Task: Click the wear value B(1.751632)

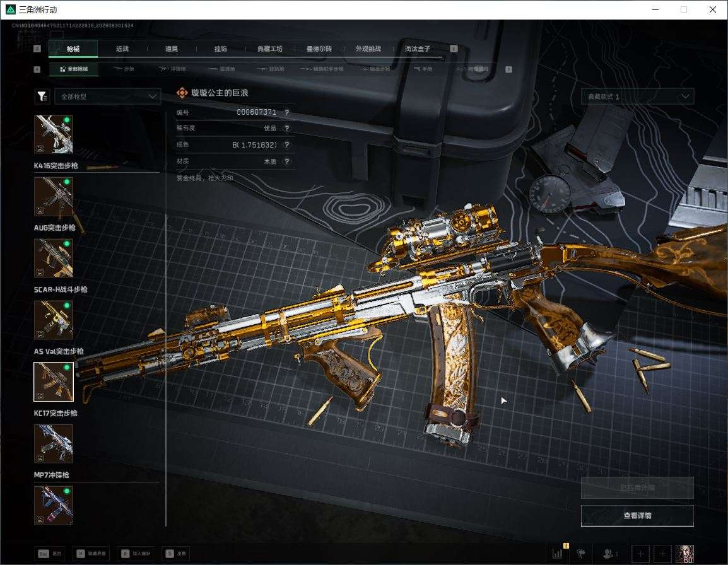Action: pyautogui.click(x=254, y=145)
